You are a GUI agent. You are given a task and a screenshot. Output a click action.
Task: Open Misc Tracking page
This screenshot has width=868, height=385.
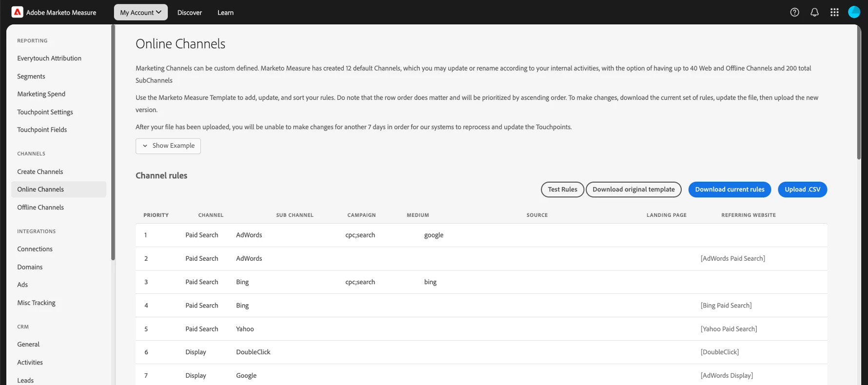36,303
